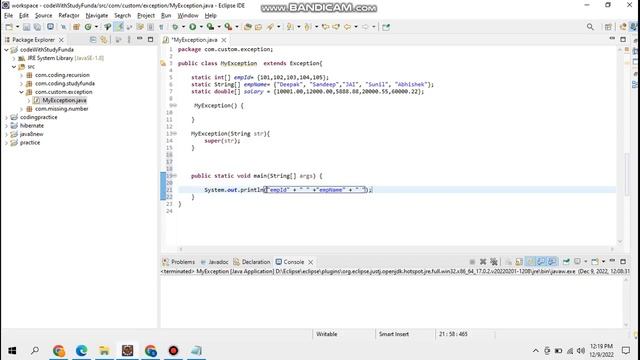Open the File menu
This screenshot has height=360, width=640.
[x=8, y=16]
